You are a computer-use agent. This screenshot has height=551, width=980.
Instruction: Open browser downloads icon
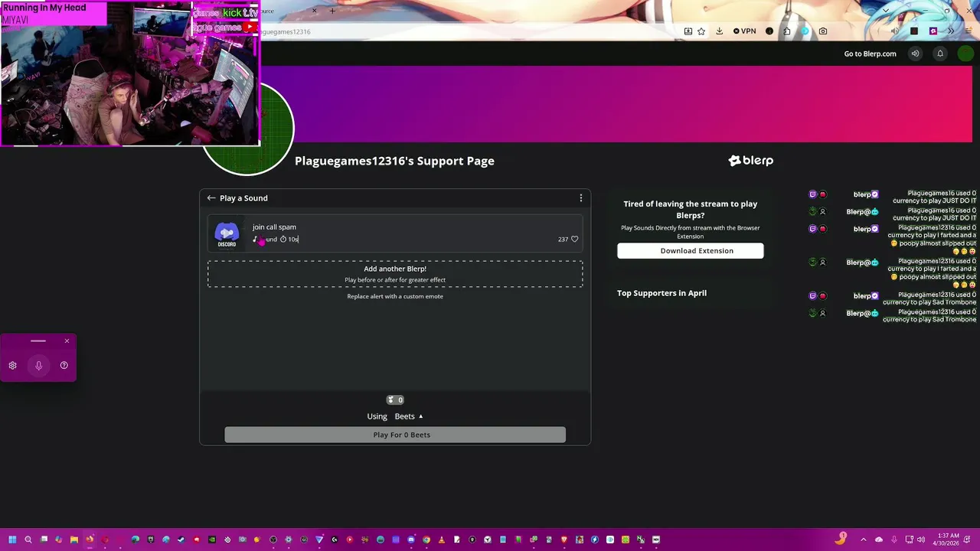pyautogui.click(x=720, y=31)
